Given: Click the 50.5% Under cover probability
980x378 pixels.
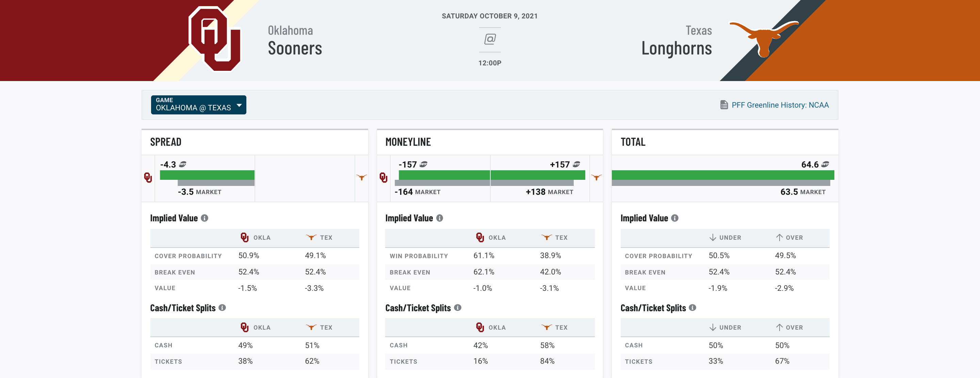Looking at the screenshot, I should [719, 255].
